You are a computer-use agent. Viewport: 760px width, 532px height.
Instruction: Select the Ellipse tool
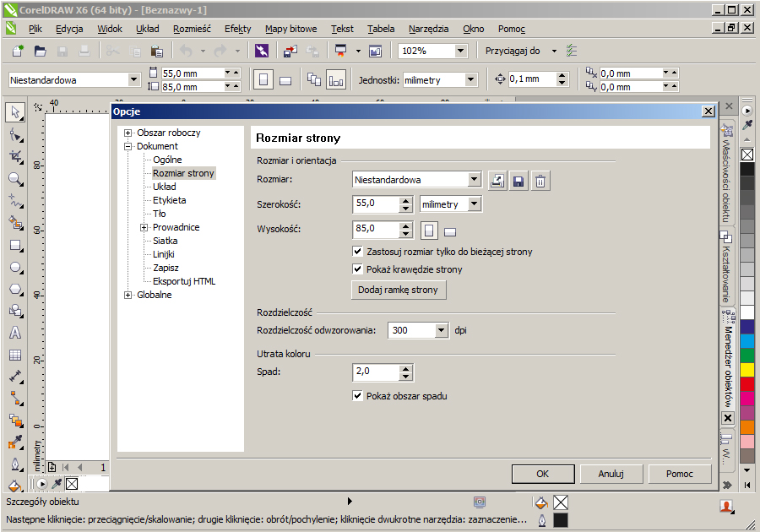15,268
